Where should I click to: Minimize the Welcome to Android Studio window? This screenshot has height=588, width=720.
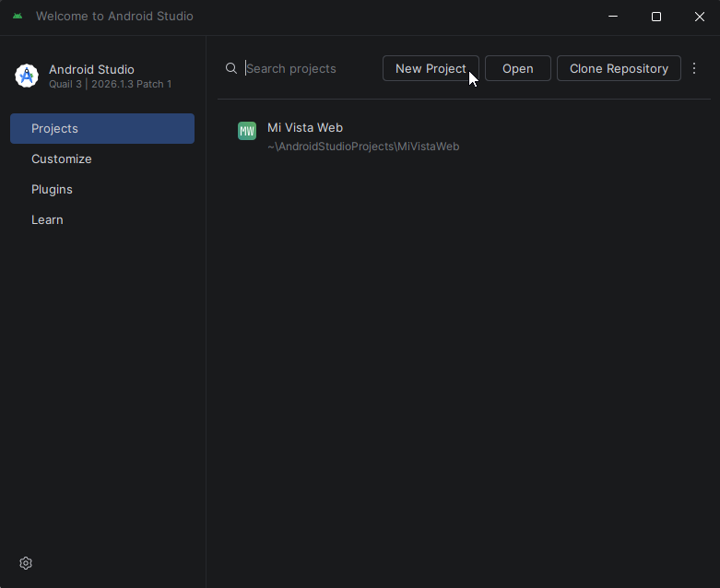pyautogui.click(x=613, y=17)
